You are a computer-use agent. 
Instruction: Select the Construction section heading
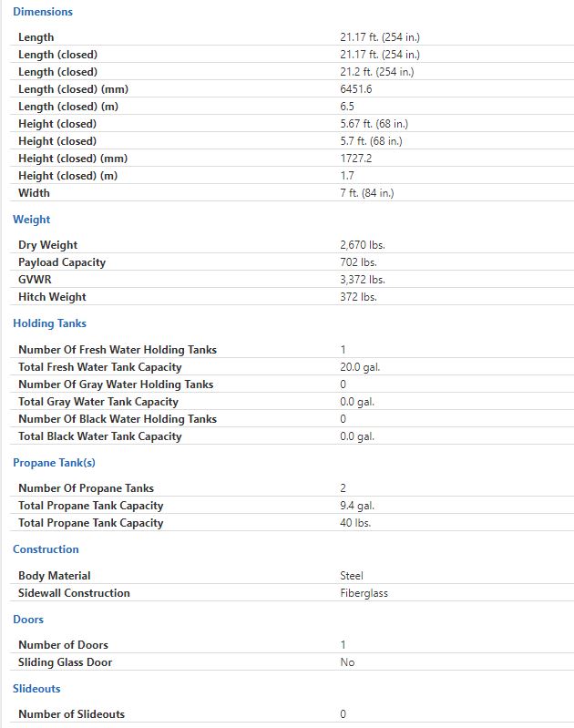click(x=46, y=549)
